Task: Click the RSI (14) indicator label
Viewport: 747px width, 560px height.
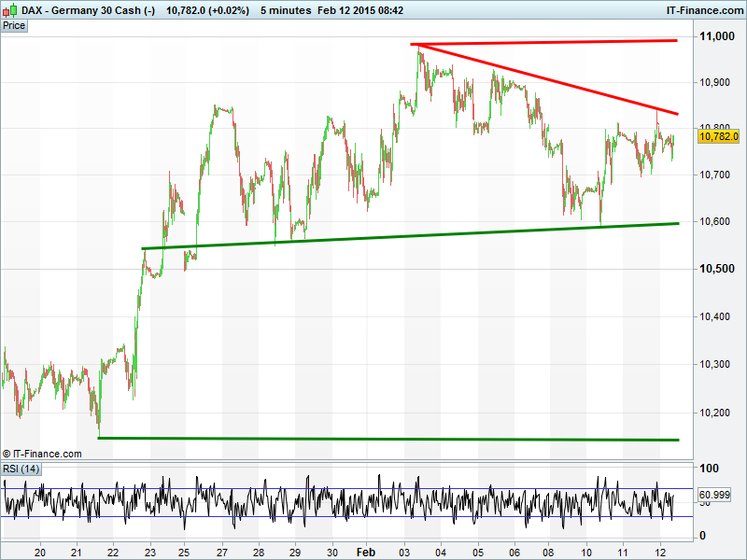Action: pos(21,469)
